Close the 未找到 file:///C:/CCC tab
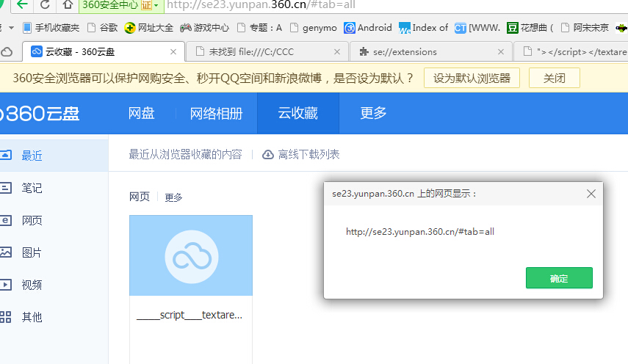Image resolution: width=628 pixels, height=364 pixels. pyautogui.click(x=337, y=52)
